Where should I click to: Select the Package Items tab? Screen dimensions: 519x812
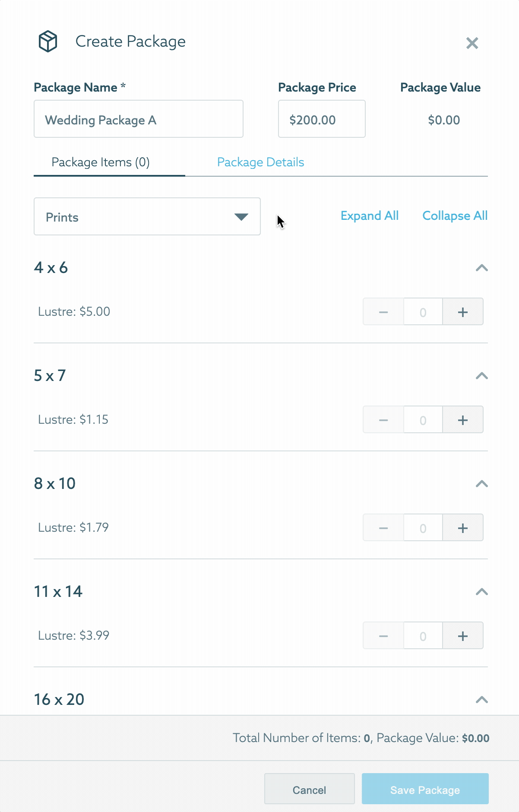coord(100,162)
